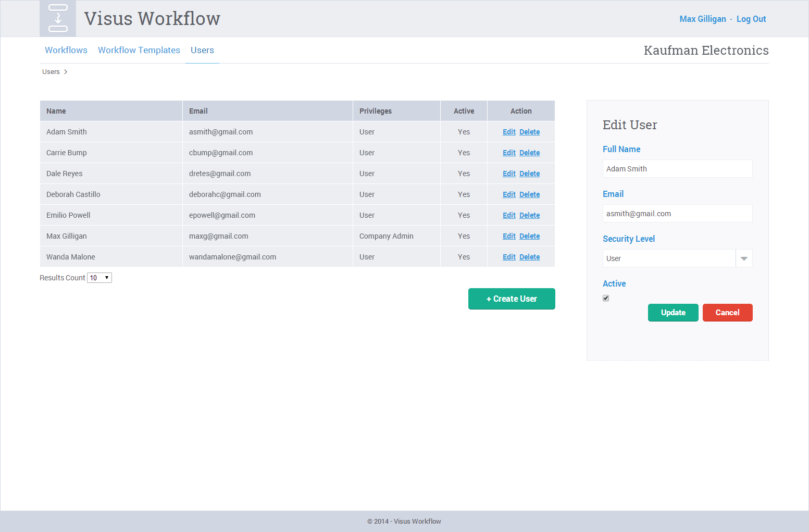Click the Visus Workflow logo icon
The width and height of the screenshot is (809, 532).
(x=58, y=18)
